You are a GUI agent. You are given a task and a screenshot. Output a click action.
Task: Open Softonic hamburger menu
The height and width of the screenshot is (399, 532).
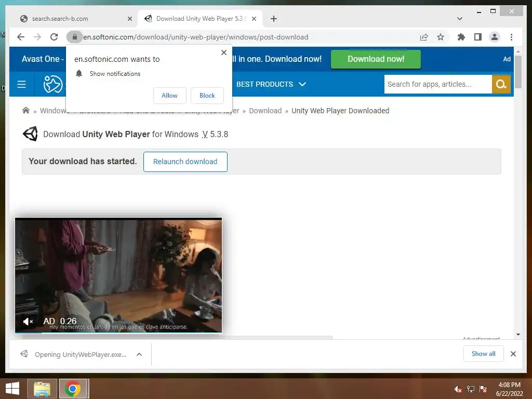coord(21,84)
